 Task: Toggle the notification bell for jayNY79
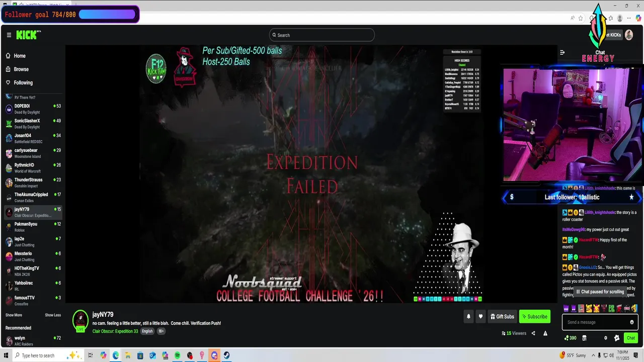click(x=468, y=317)
